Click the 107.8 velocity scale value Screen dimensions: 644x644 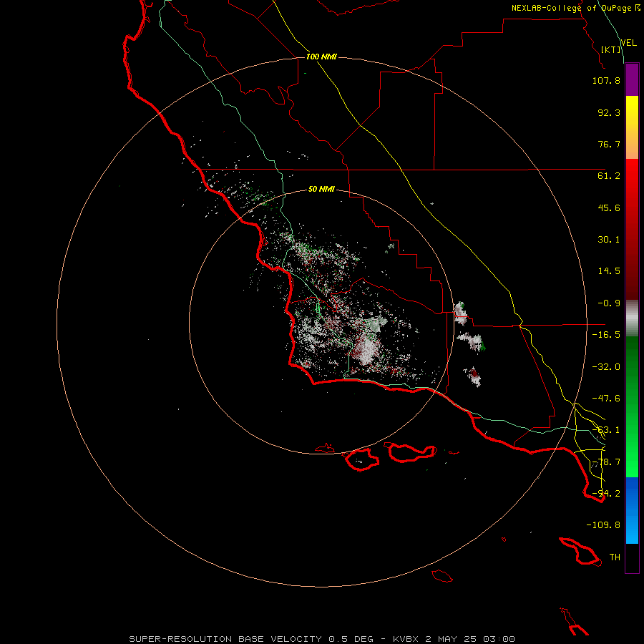click(x=606, y=80)
